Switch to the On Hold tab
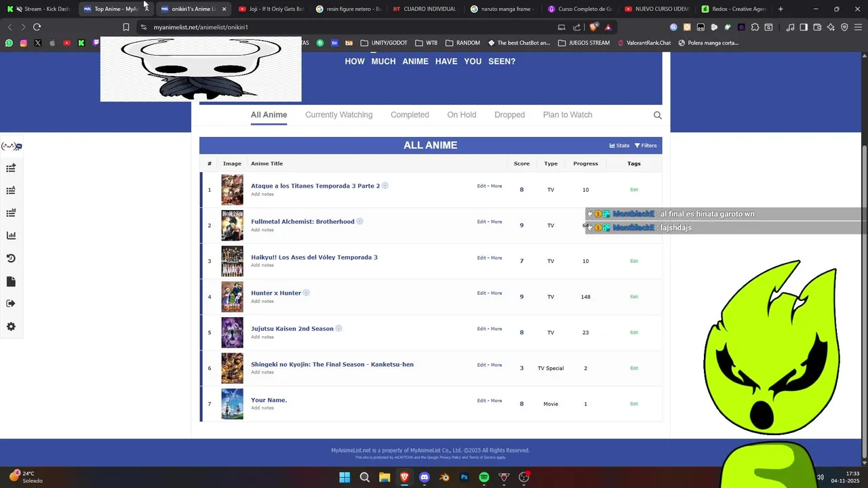Image resolution: width=868 pixels, height=488 pixels. click(x=462, y=115)
